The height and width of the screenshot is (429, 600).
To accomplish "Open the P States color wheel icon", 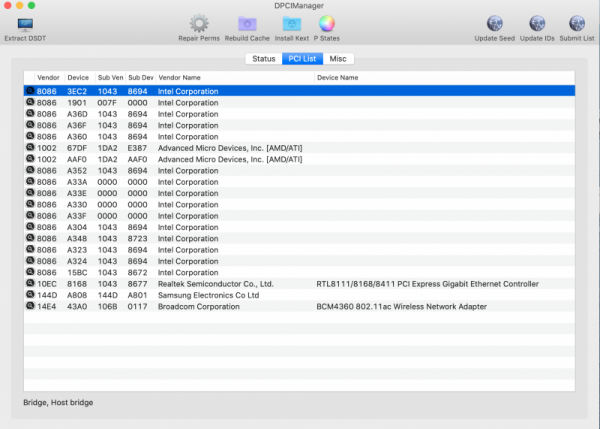I will point(327,23).
